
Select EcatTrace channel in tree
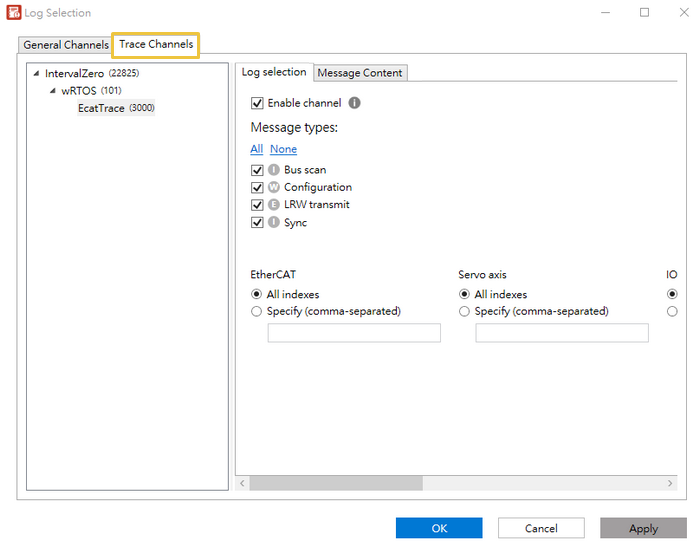point(101,108)
